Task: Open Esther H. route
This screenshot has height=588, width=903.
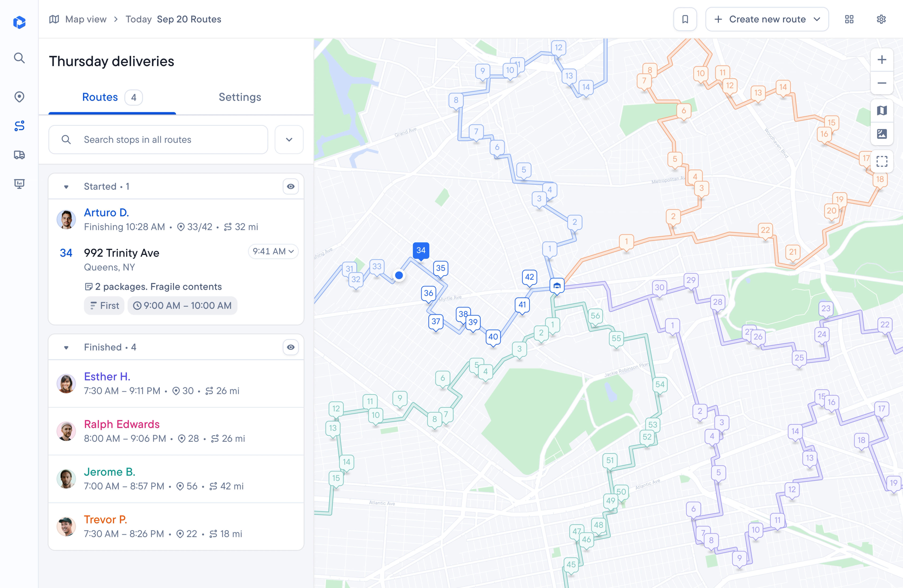Action: [176, 383]
